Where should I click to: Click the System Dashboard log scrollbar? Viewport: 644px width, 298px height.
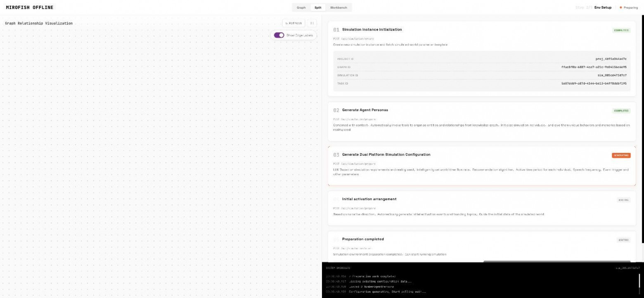click(x=640, y=280)
